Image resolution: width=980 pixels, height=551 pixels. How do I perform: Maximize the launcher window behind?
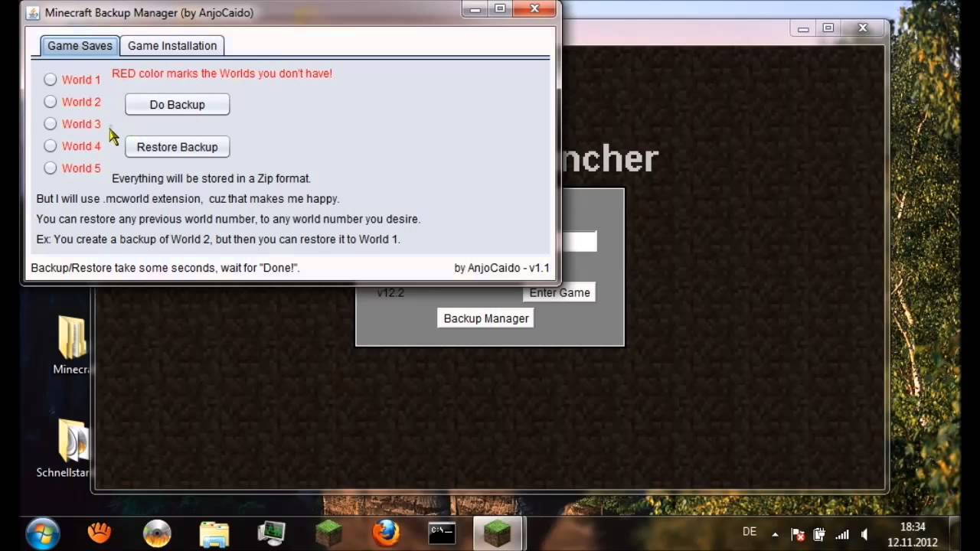828,28
